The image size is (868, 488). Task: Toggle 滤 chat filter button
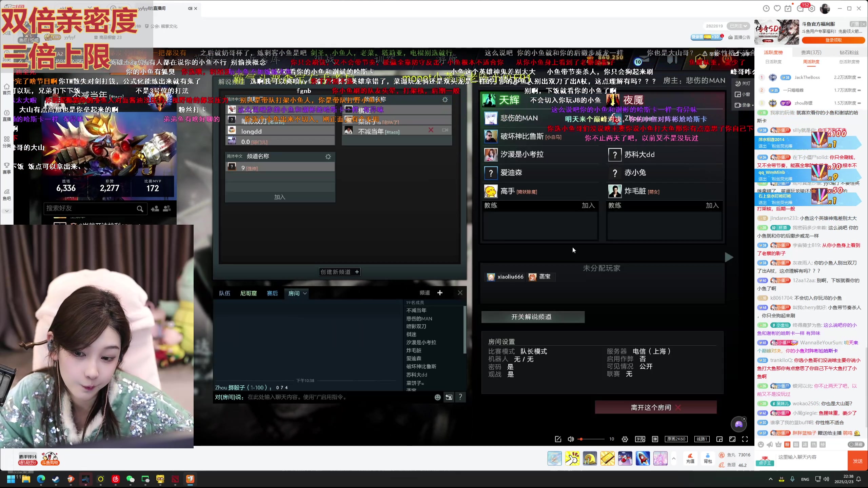tap(805, 445)
